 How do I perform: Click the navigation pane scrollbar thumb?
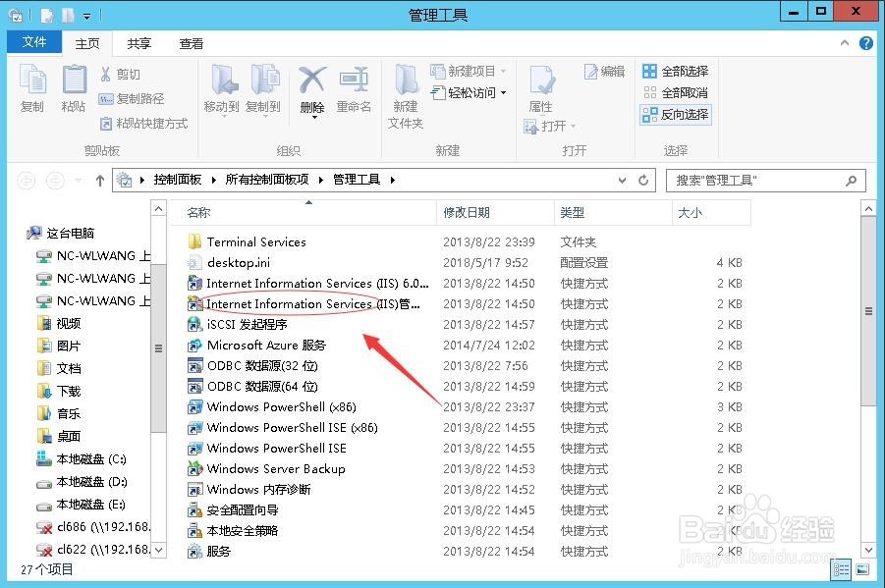(158, 348)
